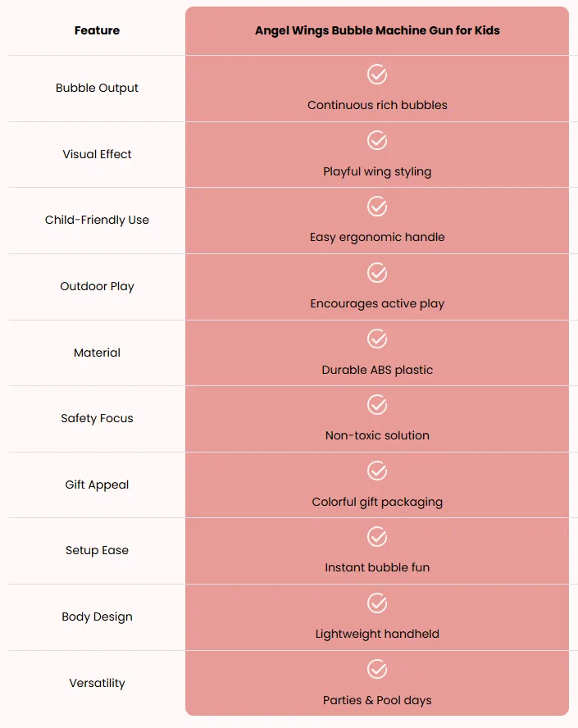Click checkmark icon above Parties & Pool days
Screen dimensions: 578x728
pos(377,669)
